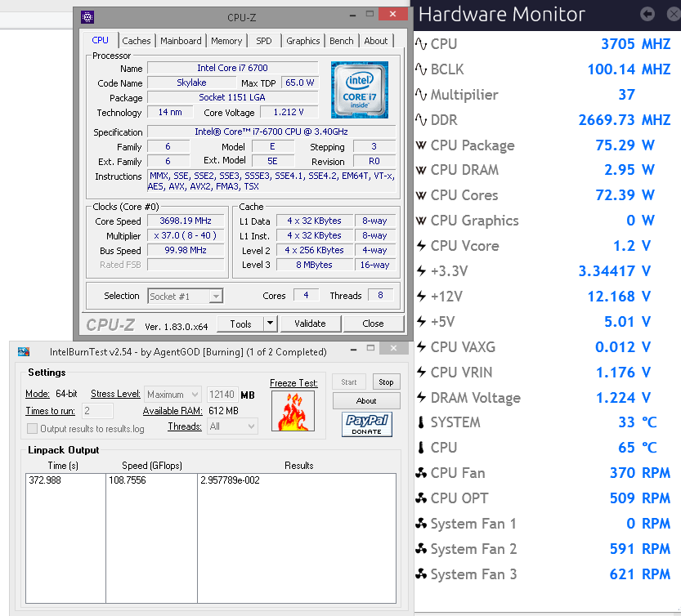Viewport: 681px width, 616px height.
Task: Toggle Output results to results.log checkbox
Action: [x=32, y=428]
